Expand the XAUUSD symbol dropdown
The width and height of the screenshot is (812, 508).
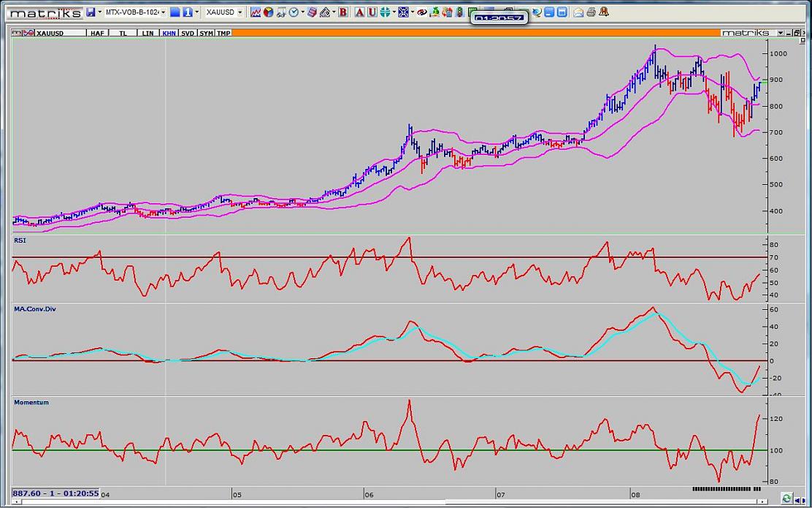(240, 12)
